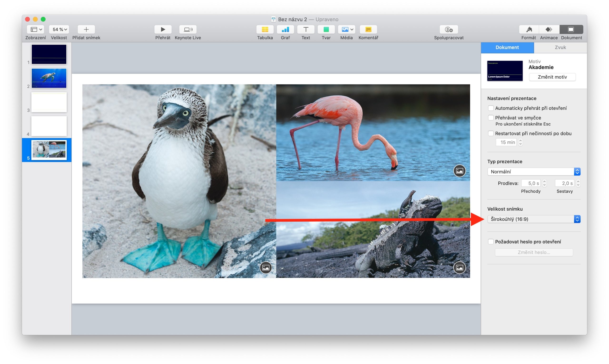
Task: Click the Změnit motiv button
Action: pyautogui.click(x=552, y=77)
